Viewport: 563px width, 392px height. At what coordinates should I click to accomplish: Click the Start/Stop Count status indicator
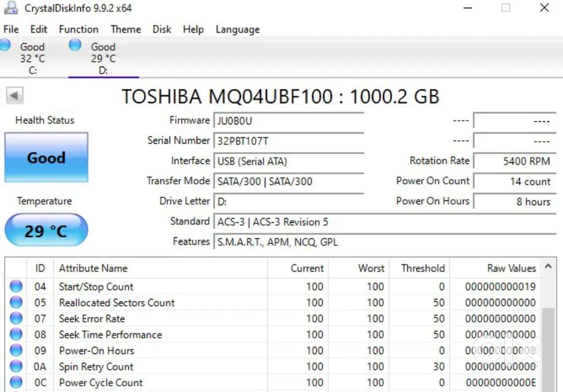coord(16,286)
